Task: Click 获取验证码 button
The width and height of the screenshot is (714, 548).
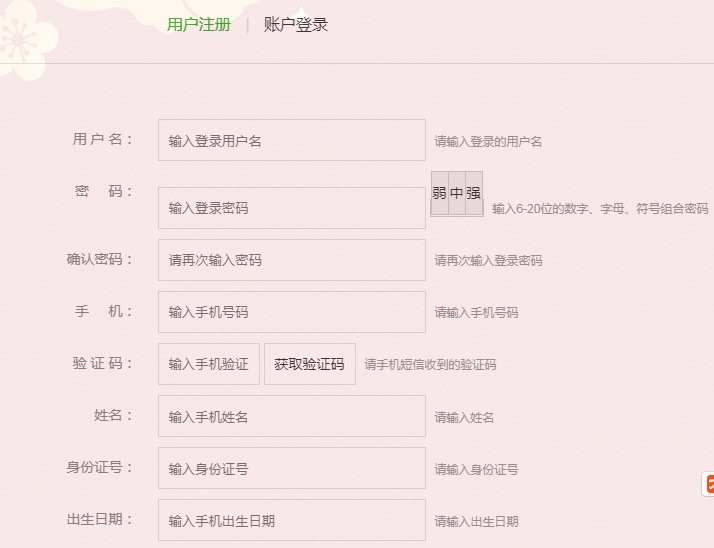Action: tap(310, 364)
